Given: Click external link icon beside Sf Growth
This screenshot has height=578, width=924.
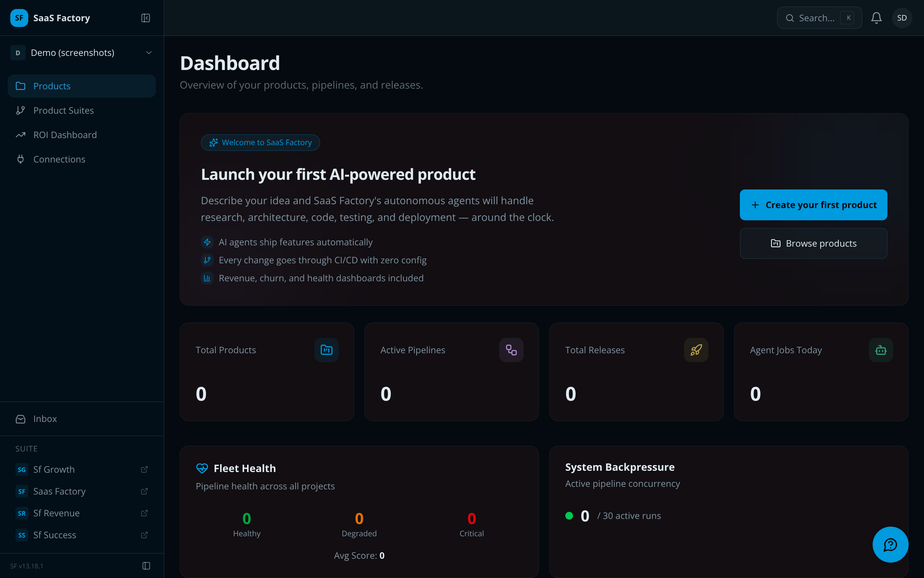Looking at the screenshot, I should pyautogui.click(x=144, y=469).
